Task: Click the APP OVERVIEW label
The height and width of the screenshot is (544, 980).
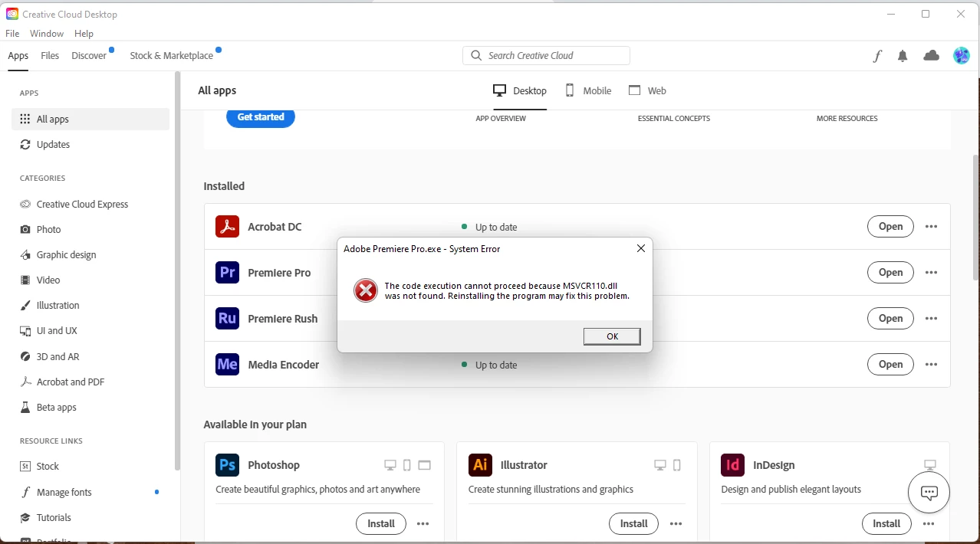Action: 501,119
